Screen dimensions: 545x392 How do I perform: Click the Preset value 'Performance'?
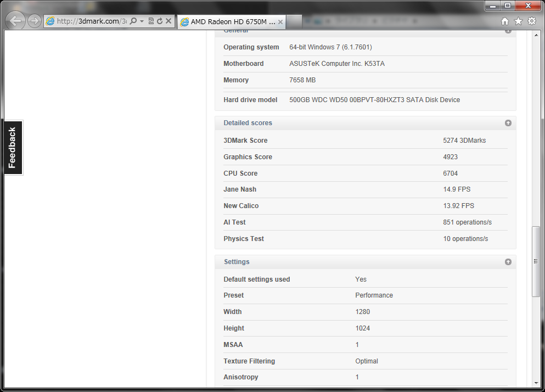tap(374, 295)
